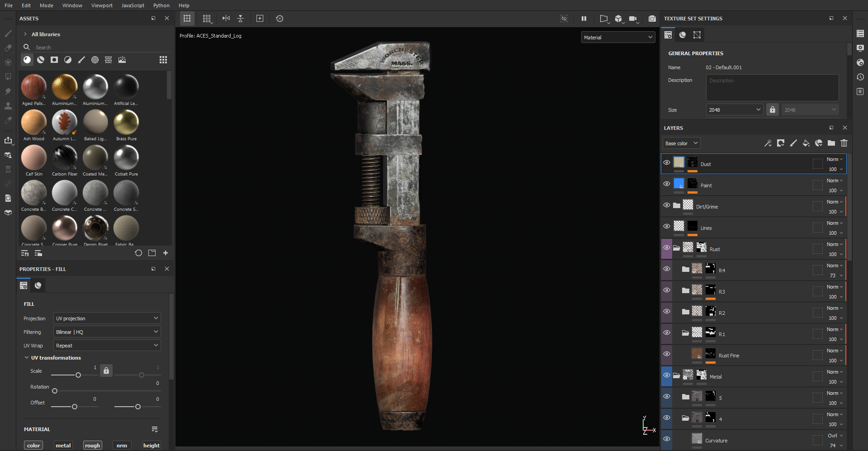Viewport: 868px width, 451px height.
Task: Add an effect with the magic wand icon
Action: pyautogui.click(x=768, y=143)
